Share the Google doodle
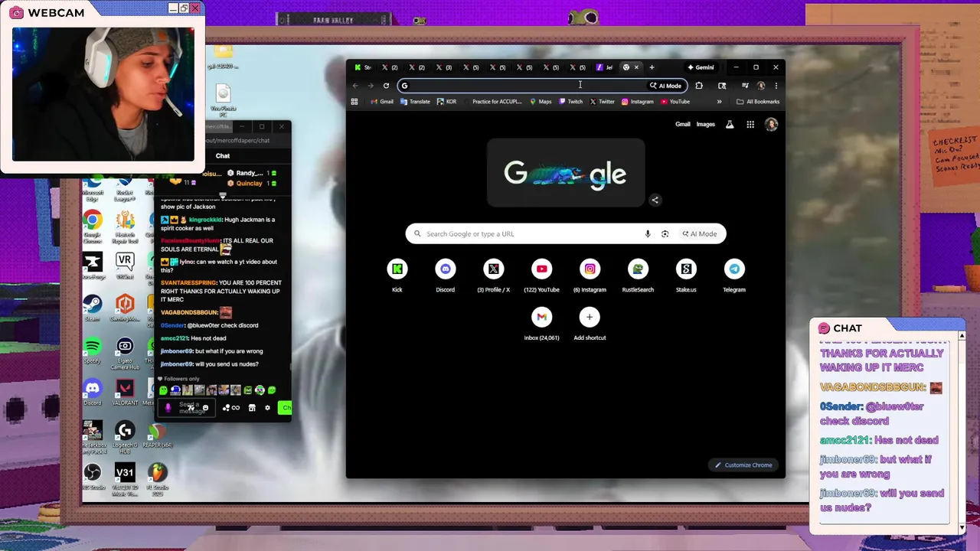 click(655, 200)
